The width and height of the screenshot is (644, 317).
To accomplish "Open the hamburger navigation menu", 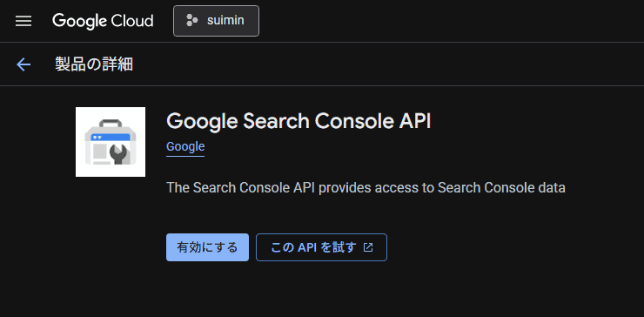I will tap(23, 21).
